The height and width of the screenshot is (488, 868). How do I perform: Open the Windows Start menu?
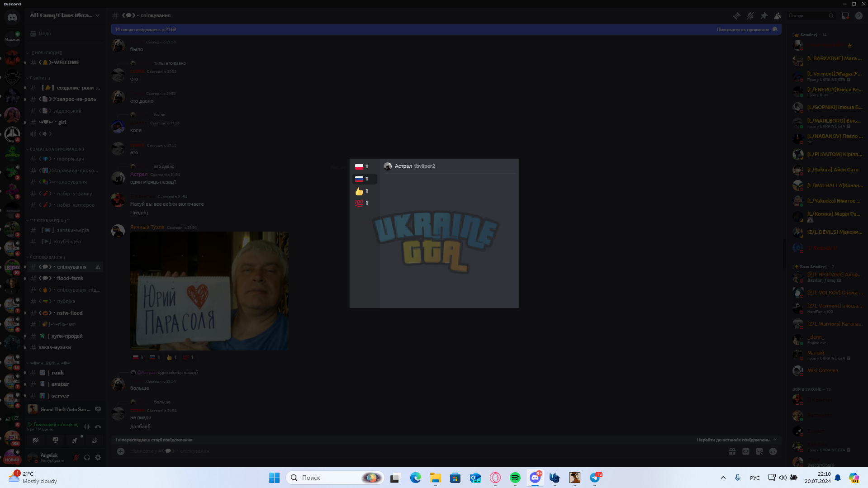pos(274,478)
